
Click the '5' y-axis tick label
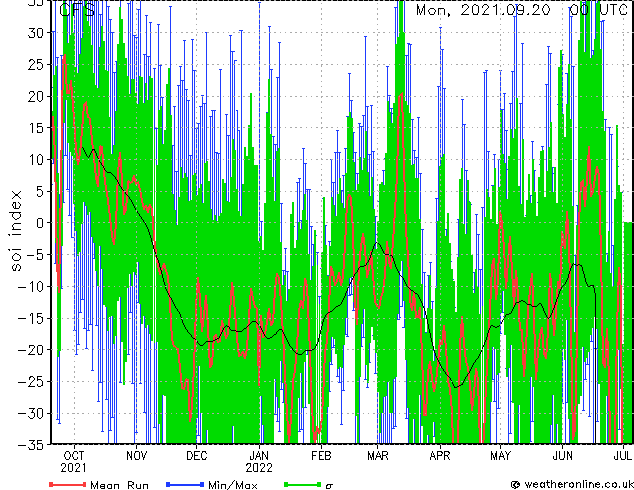click(x=39, y=191)
